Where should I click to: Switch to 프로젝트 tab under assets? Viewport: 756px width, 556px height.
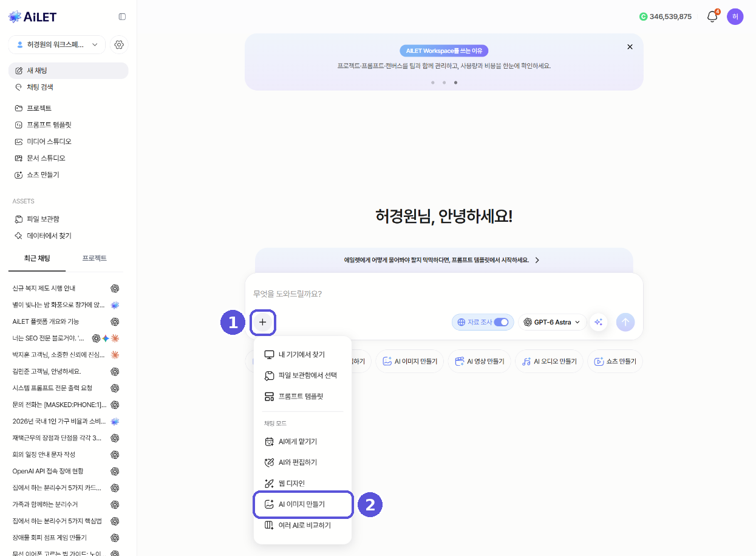pos(95,258)
